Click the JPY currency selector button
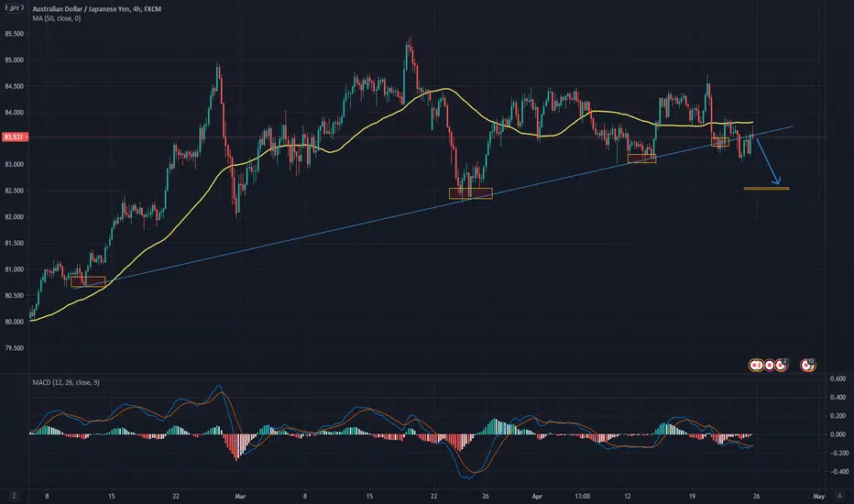 coord(14,8)
